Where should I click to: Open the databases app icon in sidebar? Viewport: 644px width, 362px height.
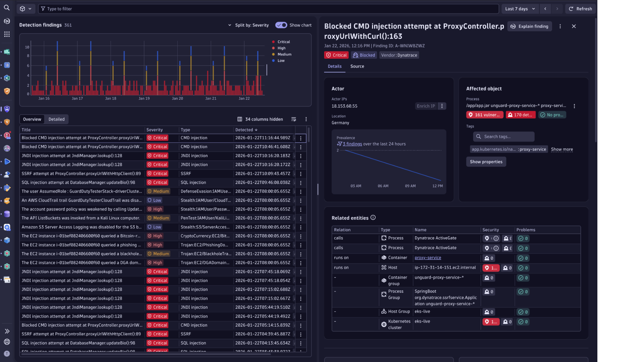(x=7, y=214)
